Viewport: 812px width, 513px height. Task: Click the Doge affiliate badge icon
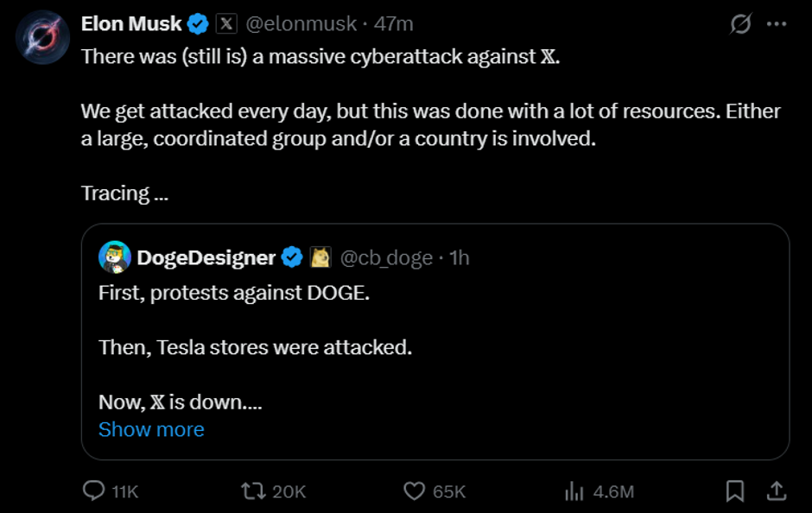[320, 256]
